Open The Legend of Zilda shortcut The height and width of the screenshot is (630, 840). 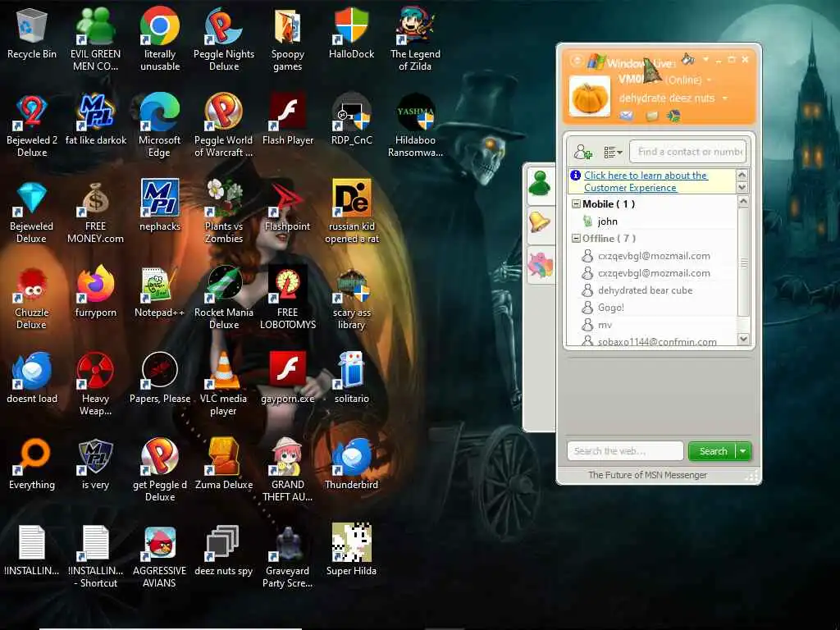click(x=415, y=39)
